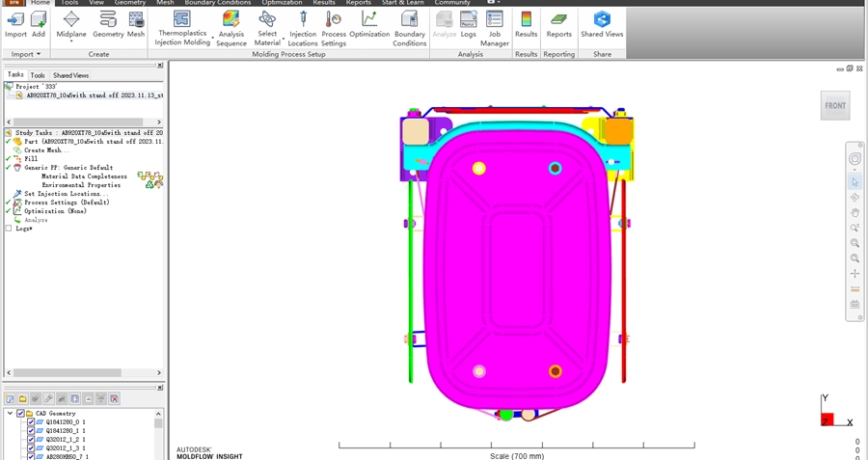Viewport: 868px width, 460px height.
Task: Click study tasks pane scroll left arrow
Action: coord(9,372)
